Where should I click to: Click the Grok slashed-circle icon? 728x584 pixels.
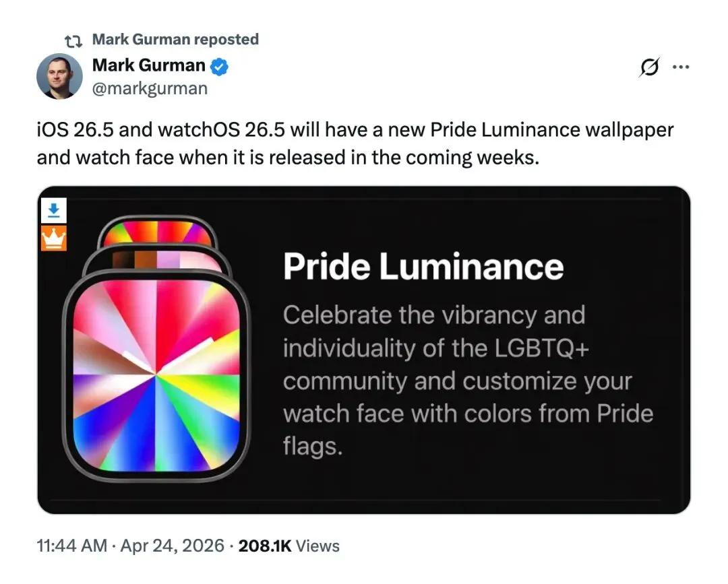tap(649, 67)
